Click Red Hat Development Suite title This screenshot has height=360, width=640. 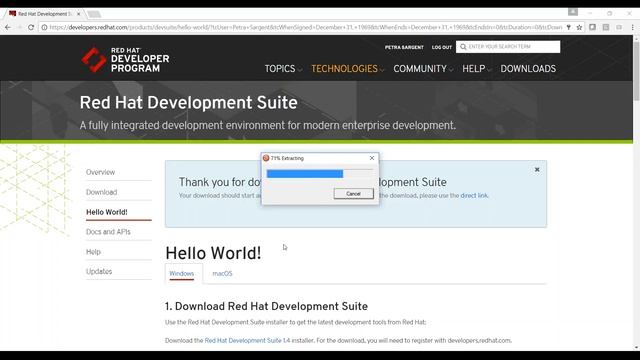tap(189, 102)
